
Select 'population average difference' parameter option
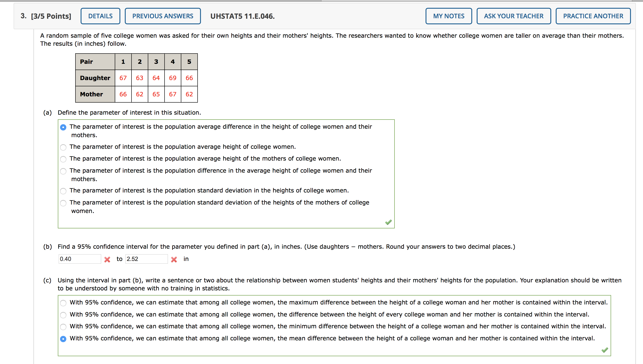pyautogui.click(x=63, y=127)
